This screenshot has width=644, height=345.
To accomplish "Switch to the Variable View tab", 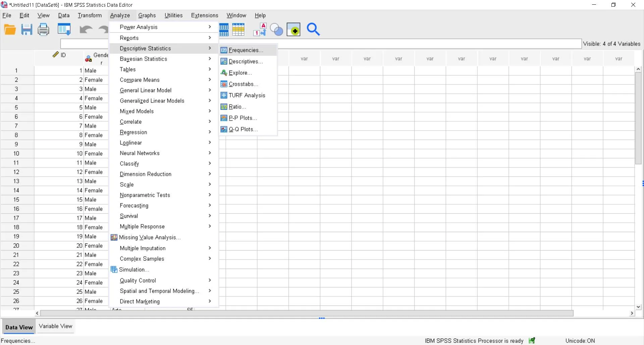I will tap(56, 326).
